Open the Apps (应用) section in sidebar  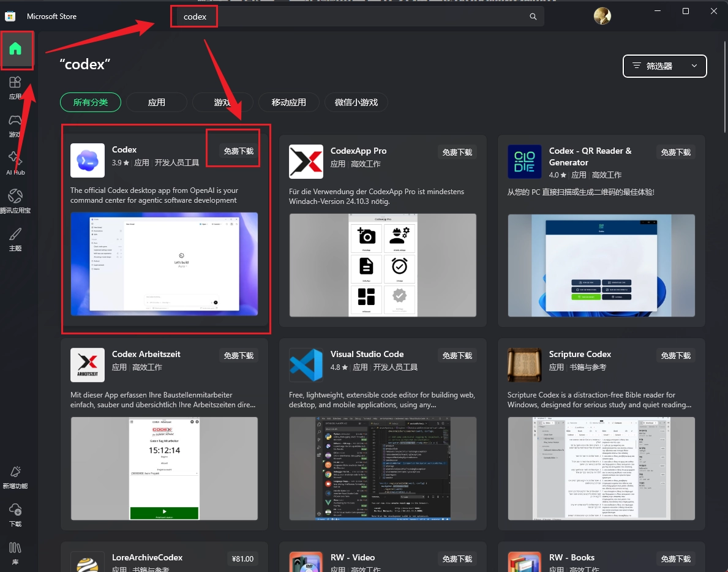[15, 88]
